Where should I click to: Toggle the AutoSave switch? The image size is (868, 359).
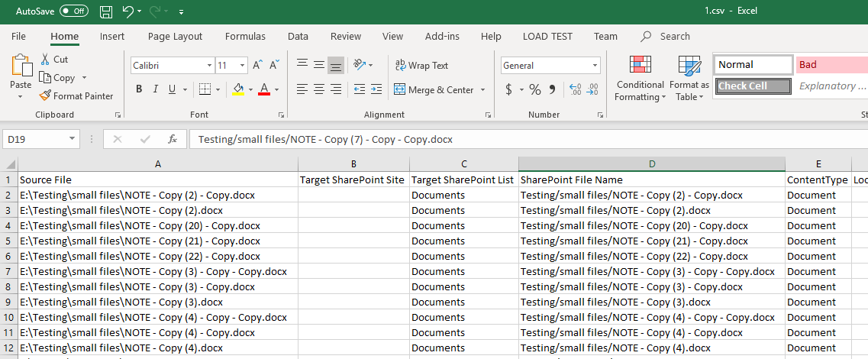point(73,11)
